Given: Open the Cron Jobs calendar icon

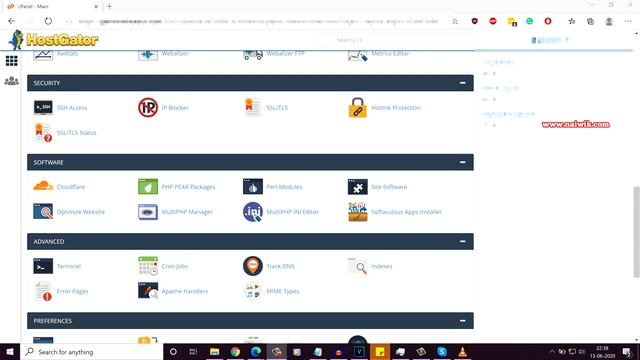Looking at the screenshot, I should tap(148, 266).
